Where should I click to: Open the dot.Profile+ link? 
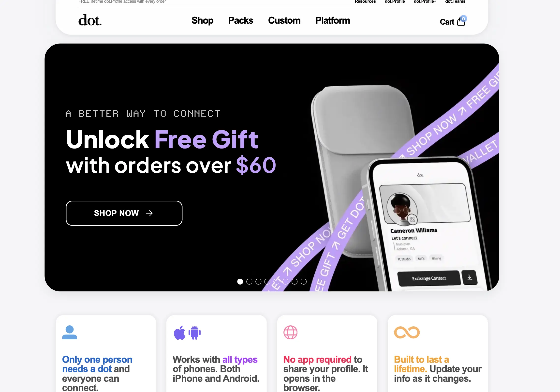425,2
